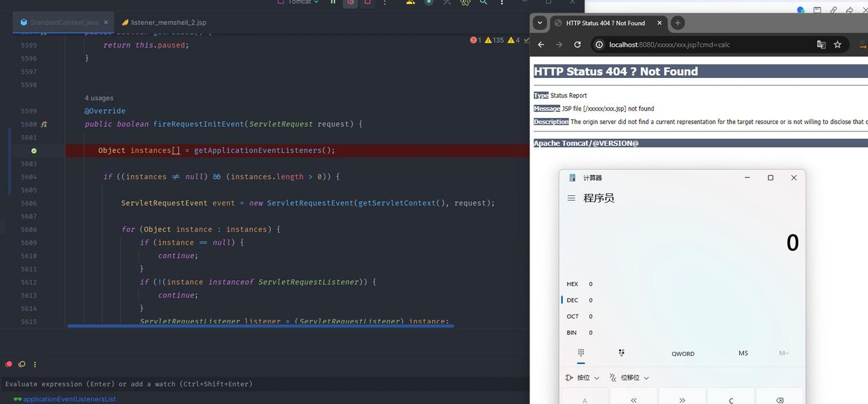Switch to bit toggling keypad in calculator
The image size is (868, 404).
pos(621,352)
